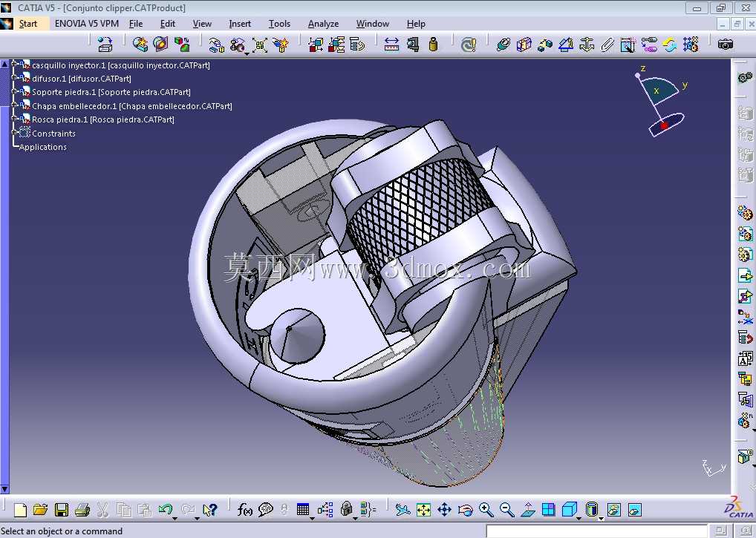Click the Generate Numbering A15 icon

click(745, 358)
